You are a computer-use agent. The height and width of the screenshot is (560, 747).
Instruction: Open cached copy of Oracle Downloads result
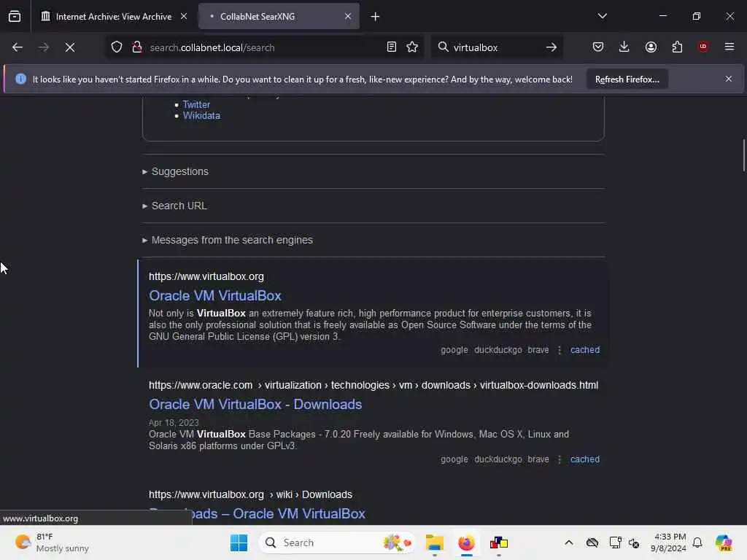585,459
